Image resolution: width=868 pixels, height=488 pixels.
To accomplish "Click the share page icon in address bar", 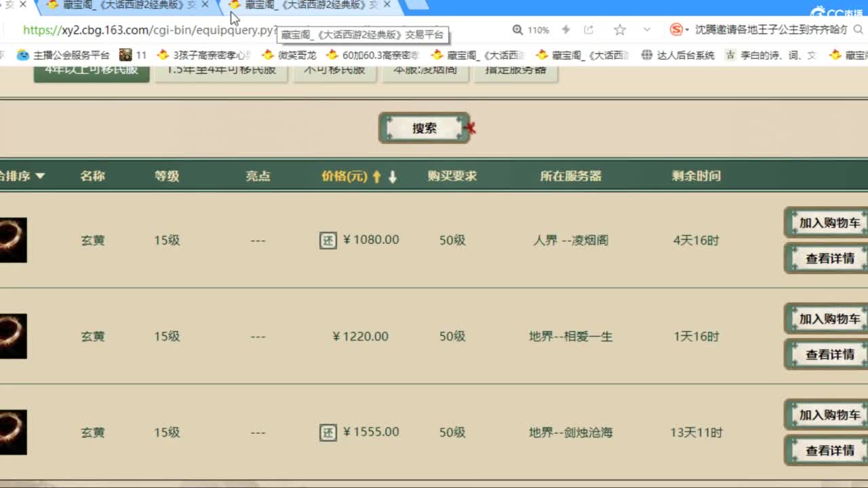I will (x=589, y=30).
